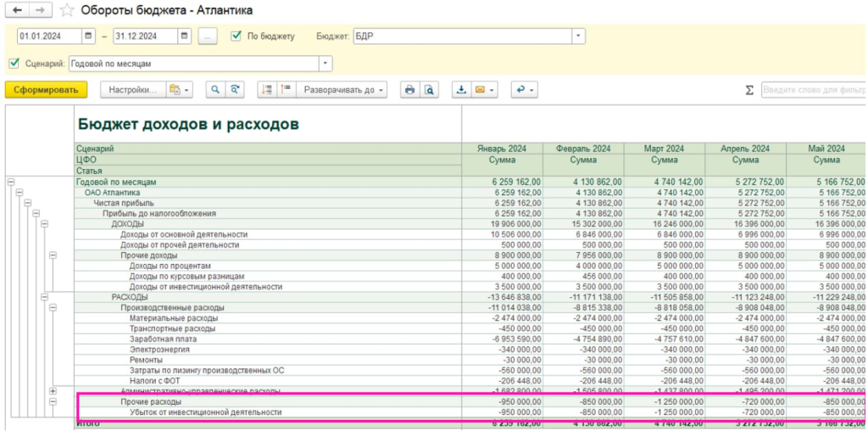Uncheck the 'По бюджету' checkbox
868x431 pixels.
[236, 36]
